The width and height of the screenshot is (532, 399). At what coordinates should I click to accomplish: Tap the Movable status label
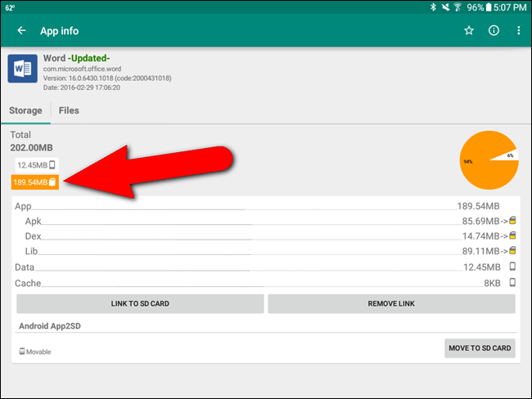click(35, 352)
